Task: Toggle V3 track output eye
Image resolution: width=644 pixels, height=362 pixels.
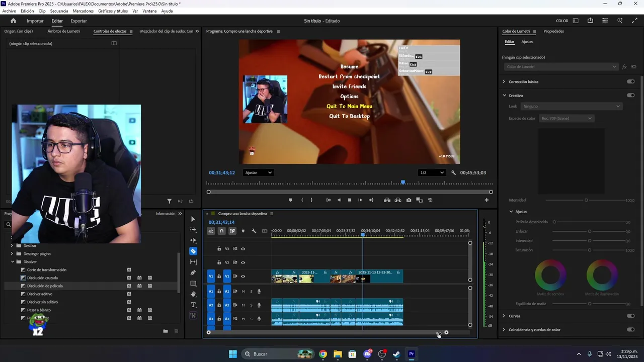Action: tap(243, 249)
